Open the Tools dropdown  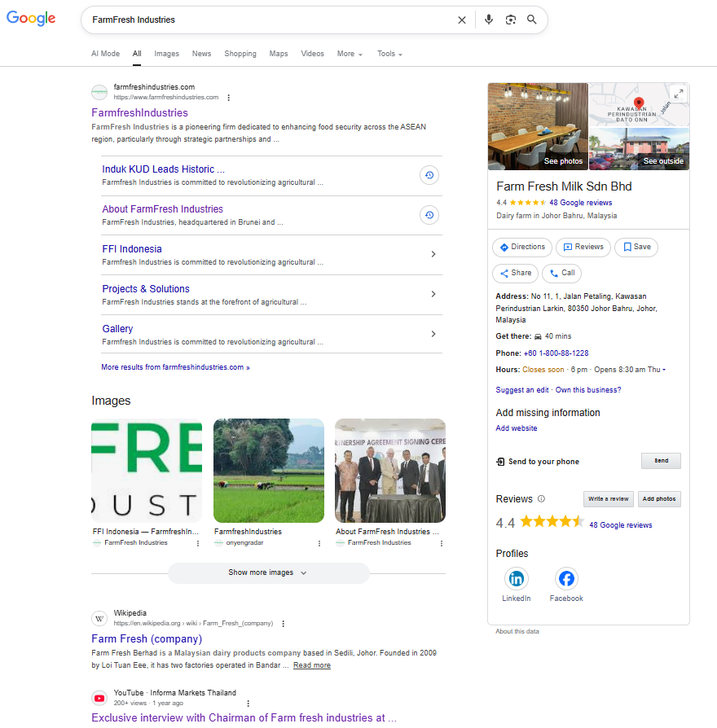389,54
